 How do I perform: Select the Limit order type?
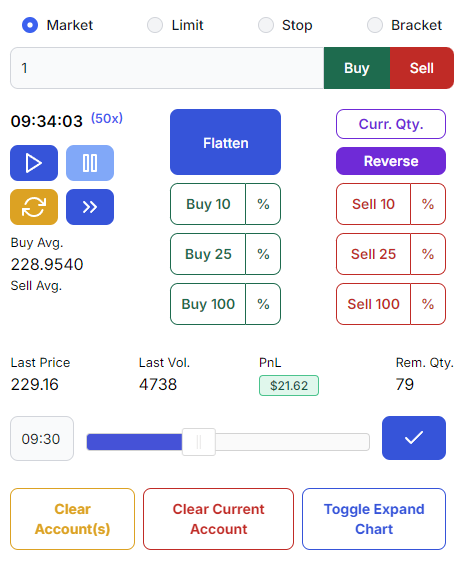tap(155, 25)
